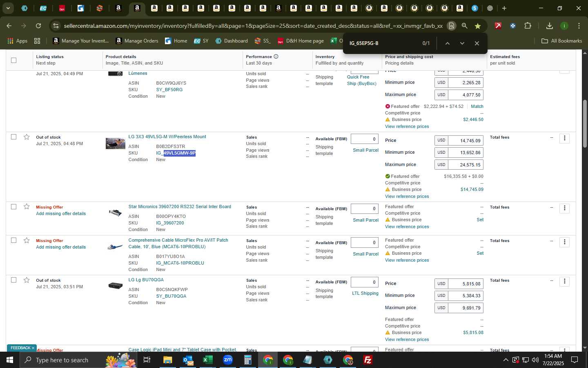Open the Extensions puzzle icon

528,26
